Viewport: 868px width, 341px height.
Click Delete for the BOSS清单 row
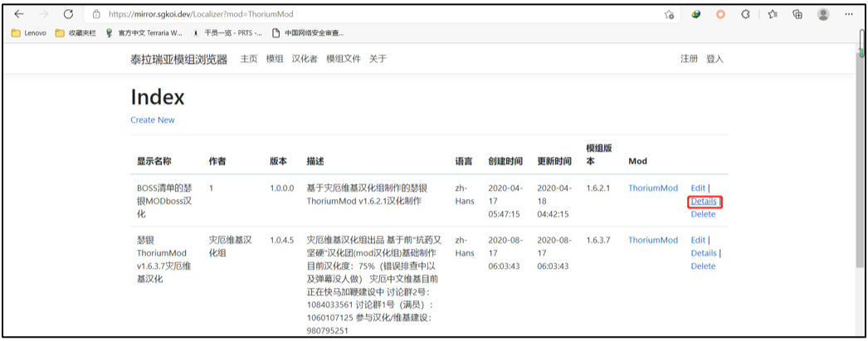pos(703,214)
